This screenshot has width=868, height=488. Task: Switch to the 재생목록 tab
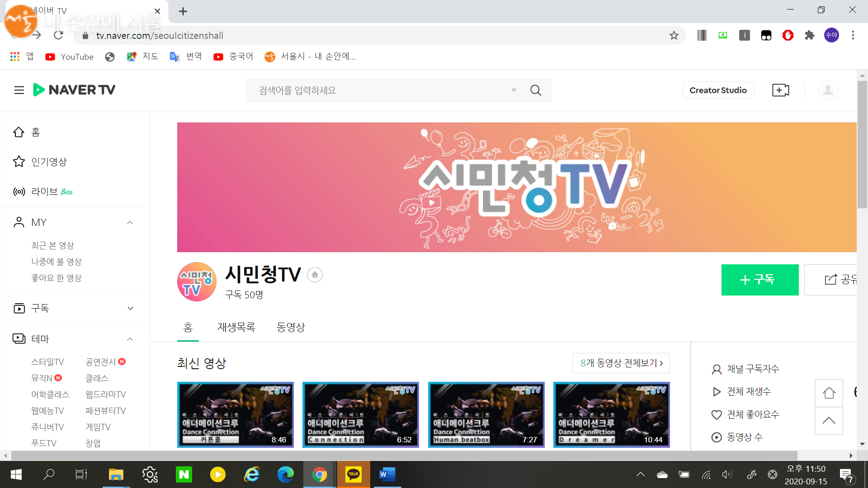(x=236, y=327)
